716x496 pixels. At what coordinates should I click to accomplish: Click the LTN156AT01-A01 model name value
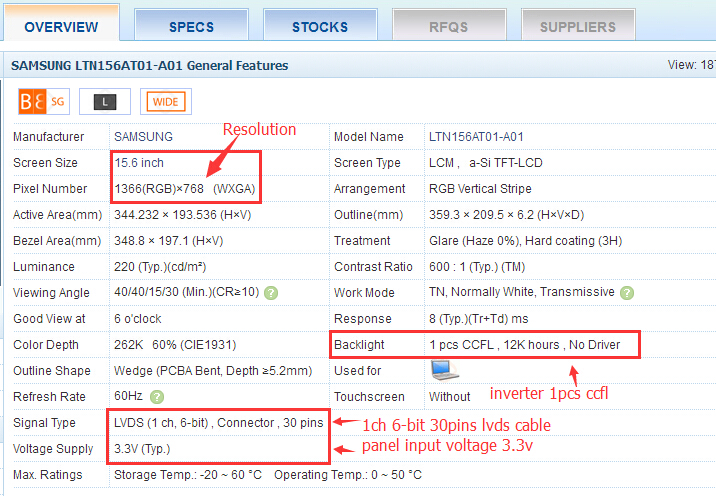pyautogui.click(x=476, y=137)
